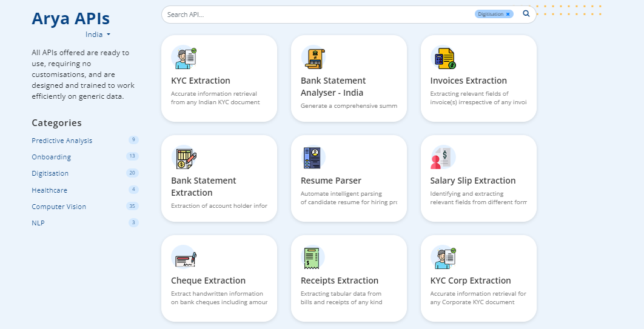Click the Predictive Analysis count badge 9

point(133,140)
